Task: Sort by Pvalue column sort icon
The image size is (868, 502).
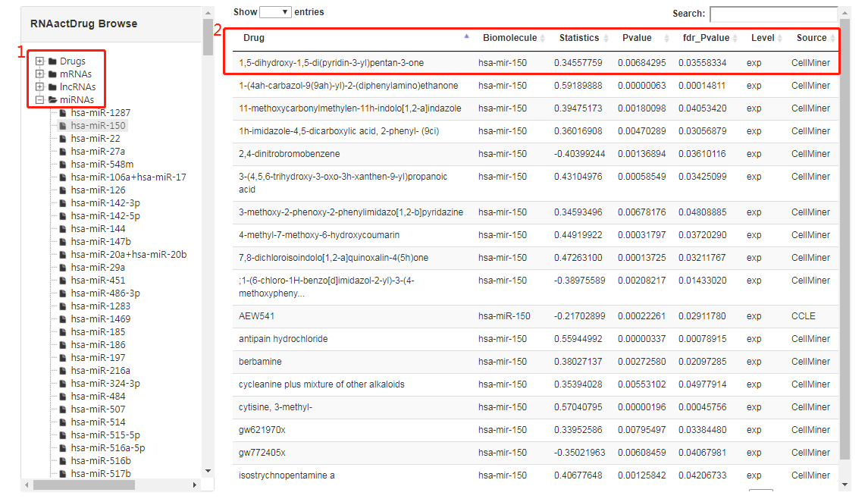Action: [666, 39]
